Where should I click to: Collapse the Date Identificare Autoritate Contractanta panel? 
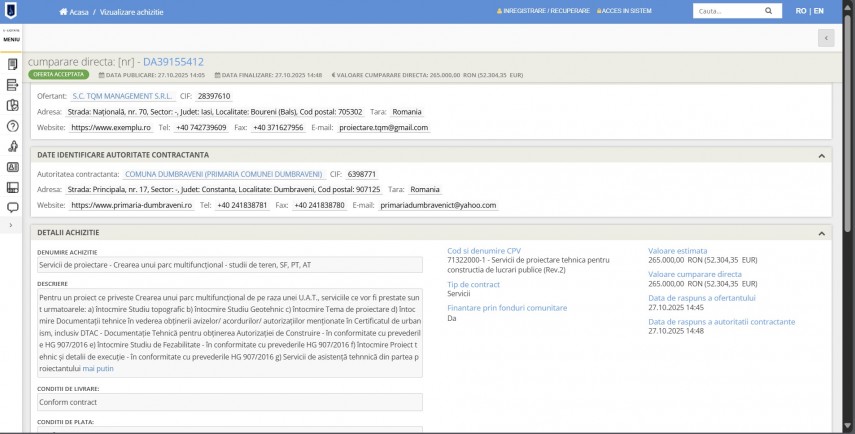click(821, 155)
